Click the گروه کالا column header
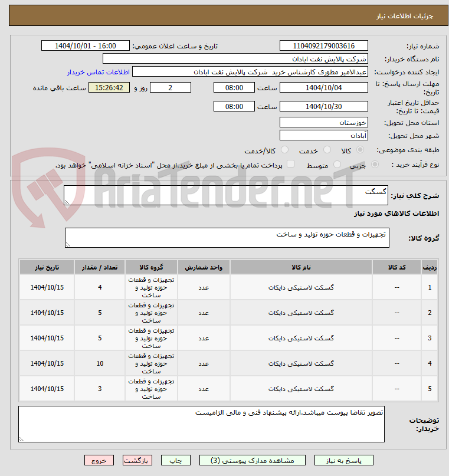449x476 pixels. point(151,267)
